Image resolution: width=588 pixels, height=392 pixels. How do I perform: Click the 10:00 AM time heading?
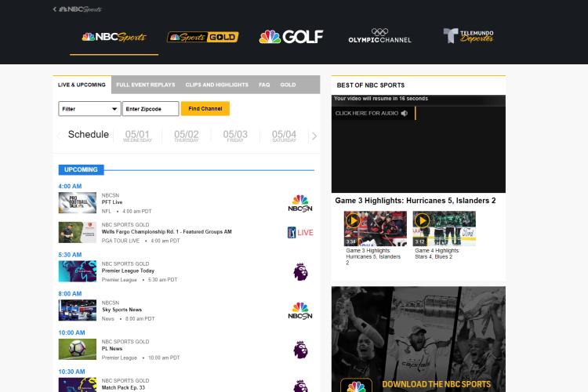(71, 332)
